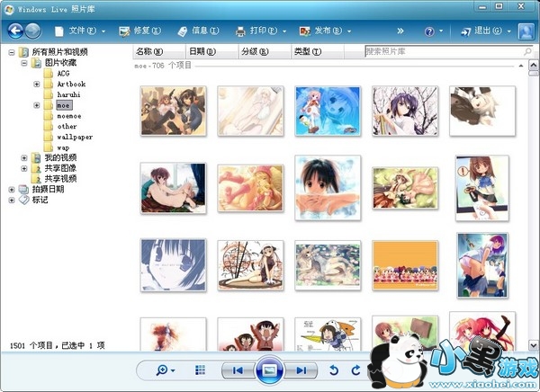Rotate photo clockwise
540x392 pixels.
tap(355, 370)
